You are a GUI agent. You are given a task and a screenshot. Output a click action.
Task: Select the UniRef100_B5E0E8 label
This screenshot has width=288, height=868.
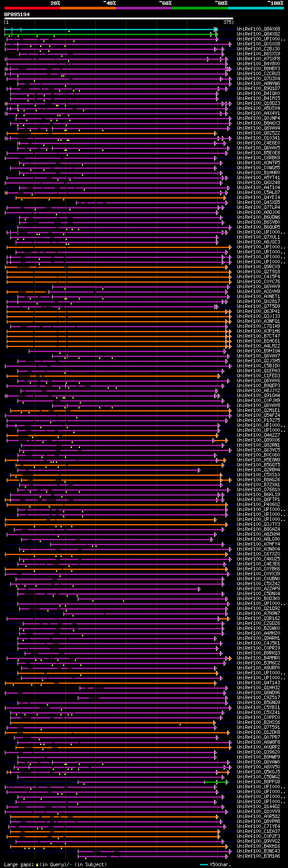[258, 153]
